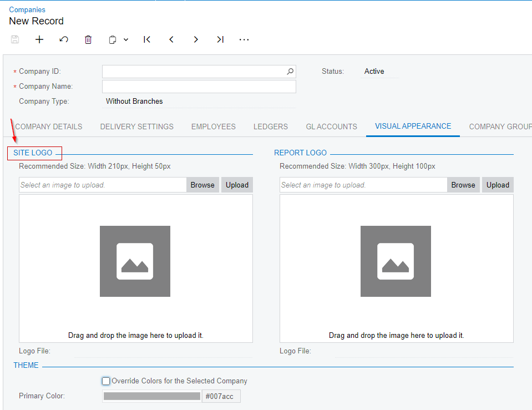Click the Primary Color swatch bar
Screen dimensions: 532x410
pyautogui.click(x=152, y=396)
